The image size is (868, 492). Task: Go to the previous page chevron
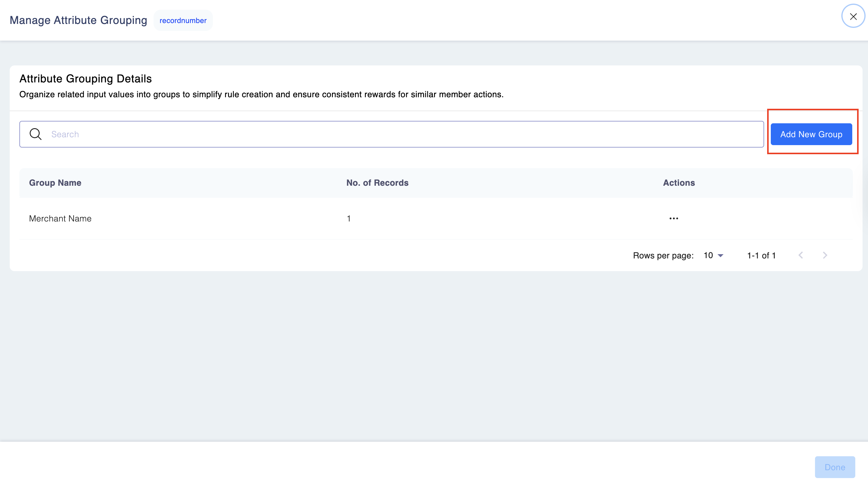800,255
